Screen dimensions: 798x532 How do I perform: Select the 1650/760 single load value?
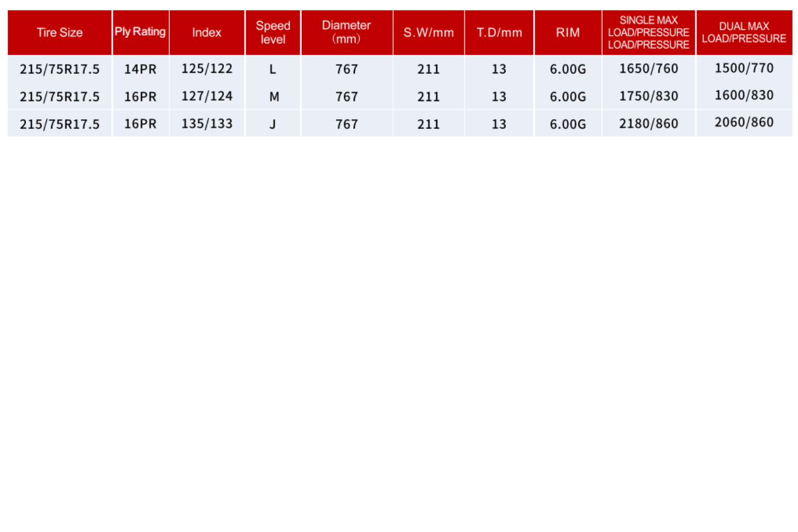pos(649,69)
